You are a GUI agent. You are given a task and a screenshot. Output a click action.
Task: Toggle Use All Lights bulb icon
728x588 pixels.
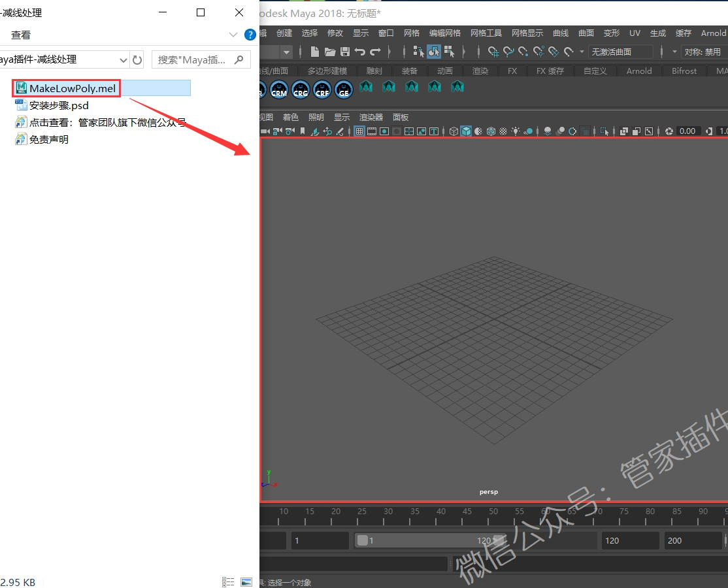[x=516, y=131]
